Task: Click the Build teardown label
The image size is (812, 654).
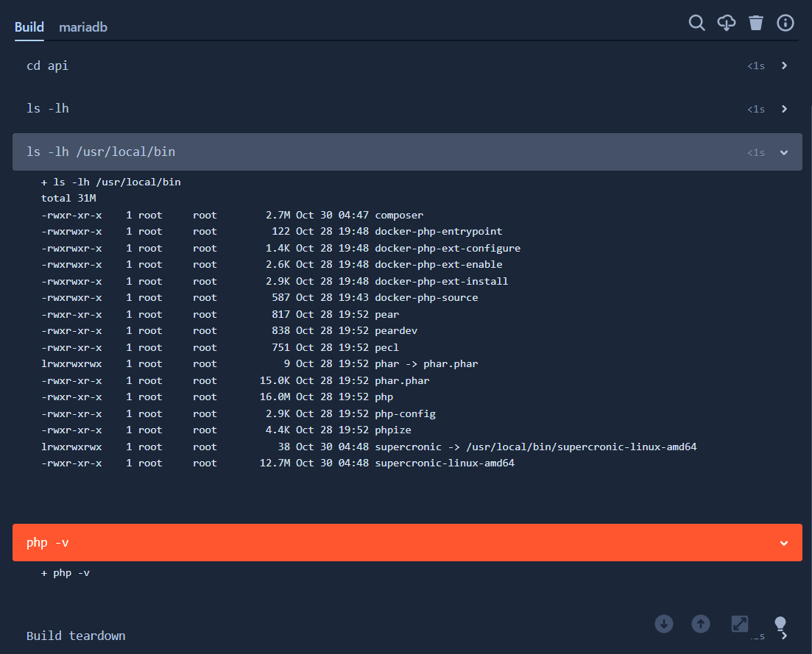Action: (76, 635)
